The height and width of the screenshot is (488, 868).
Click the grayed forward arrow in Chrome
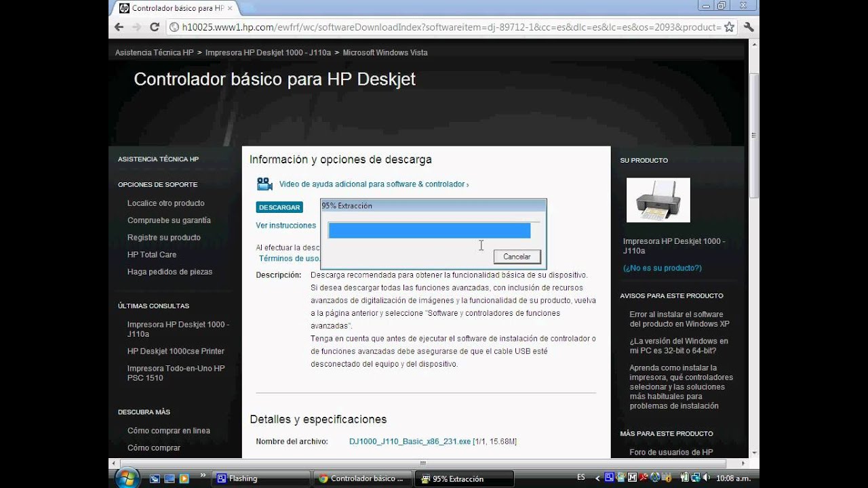136,27
